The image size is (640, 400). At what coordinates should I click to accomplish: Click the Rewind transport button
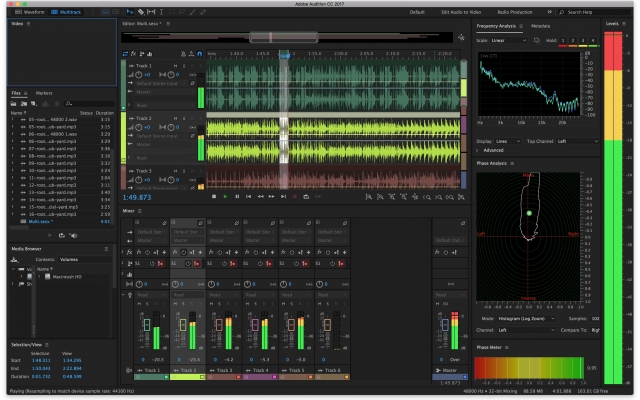260,197
